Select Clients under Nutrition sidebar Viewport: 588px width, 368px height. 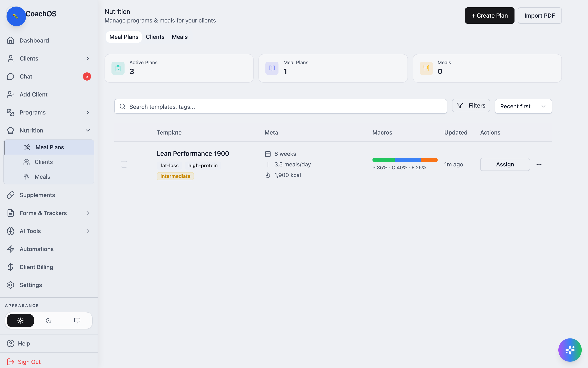point(49,162)
